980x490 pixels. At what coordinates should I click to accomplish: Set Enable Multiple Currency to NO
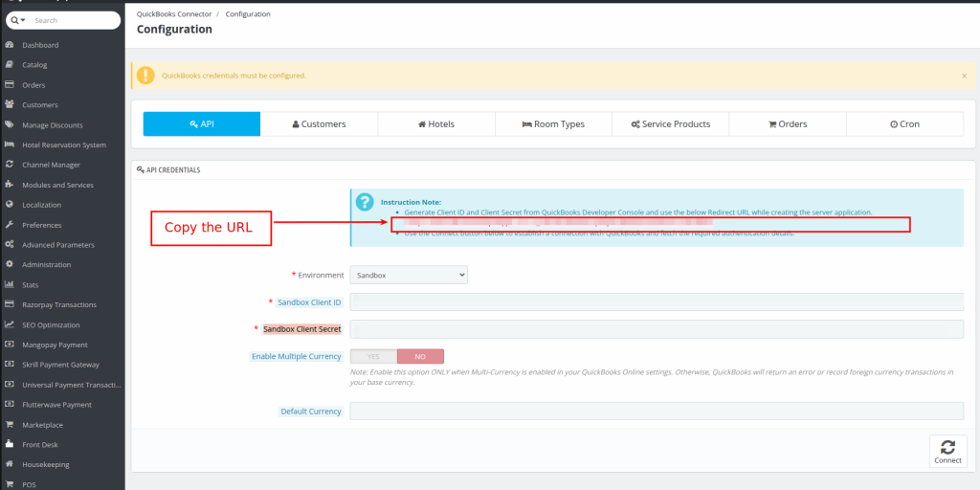click(x=421, y=356)
